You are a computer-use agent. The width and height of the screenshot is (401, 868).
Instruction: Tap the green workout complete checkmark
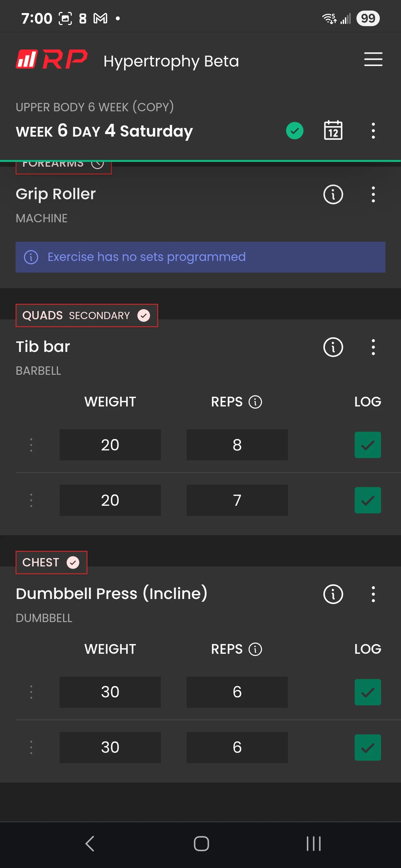point(294,130)
